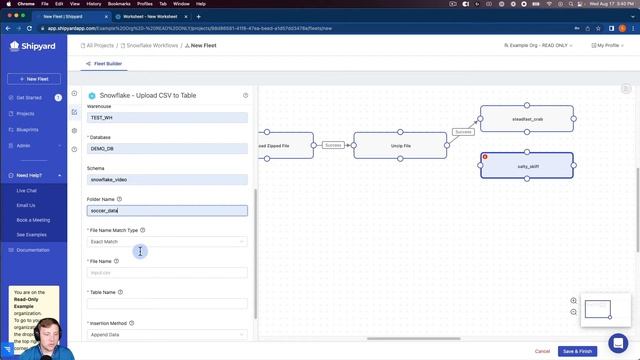Click the clock icon in panel strip
This screenshot has width=640, height=360.
(74, 149)
